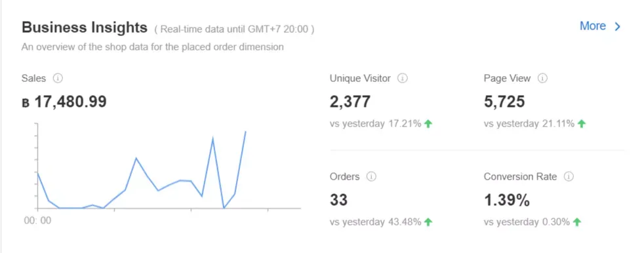Viewport: 644px width, 253px height.
Task: Click the info icon beside Sales
Action: (58, 78)
